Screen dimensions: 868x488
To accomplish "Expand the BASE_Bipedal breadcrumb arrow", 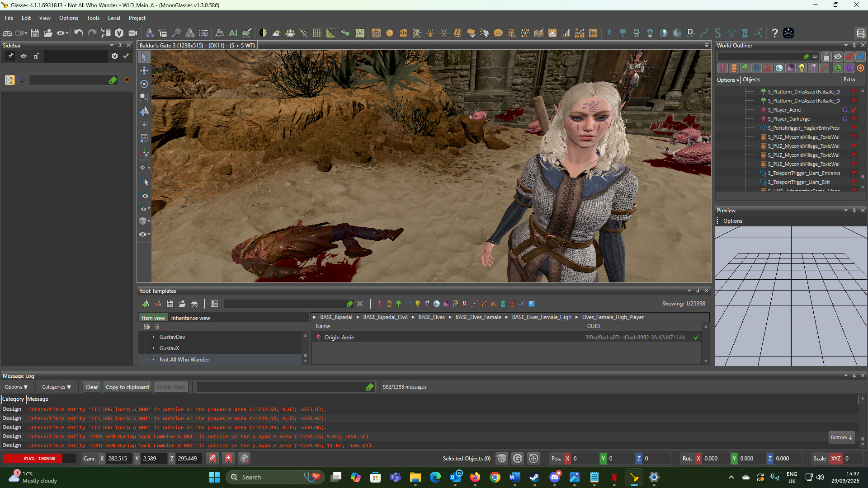I will coord(315,317).
